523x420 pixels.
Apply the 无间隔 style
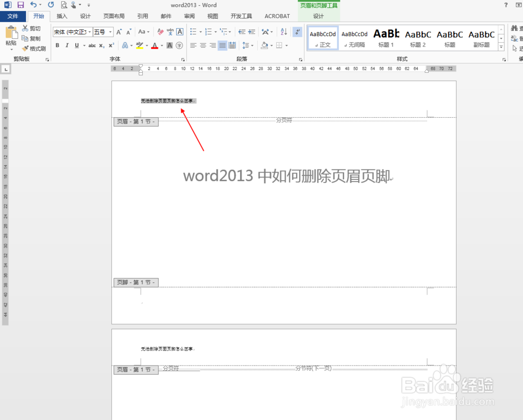pyautogui.click(x=354, y=38)
